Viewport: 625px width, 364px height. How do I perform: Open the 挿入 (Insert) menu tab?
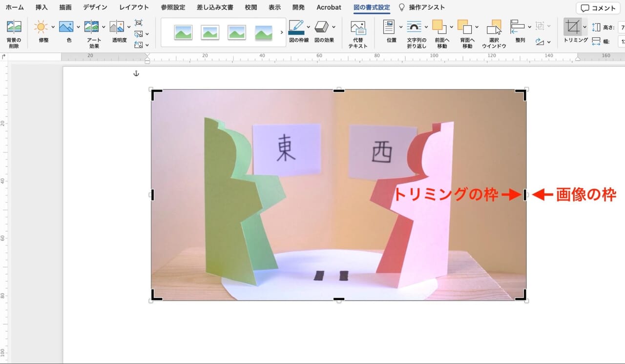tap(41, 7)
